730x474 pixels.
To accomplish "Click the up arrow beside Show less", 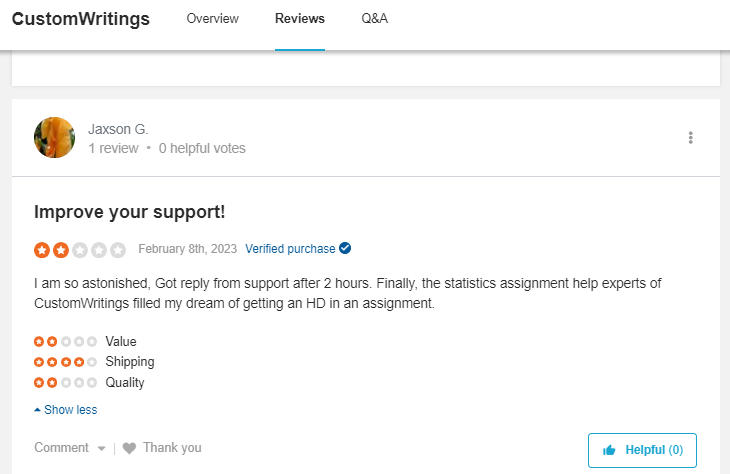I will [37, 410].
